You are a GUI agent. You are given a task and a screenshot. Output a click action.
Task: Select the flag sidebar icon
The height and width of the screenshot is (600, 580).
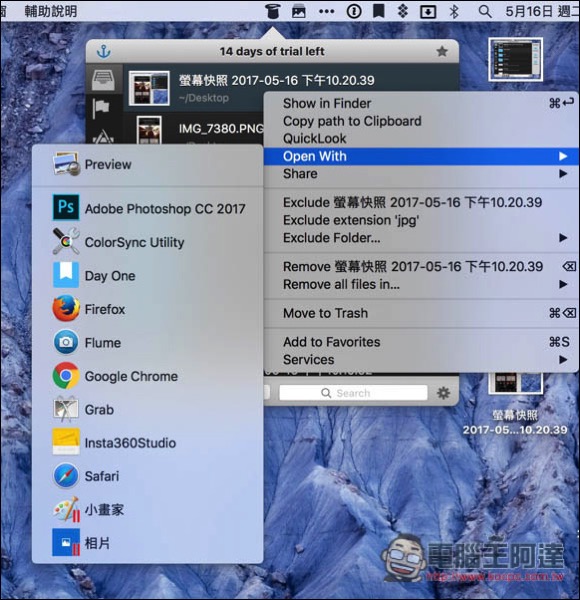pyautogui.click(x=101, y=108)
